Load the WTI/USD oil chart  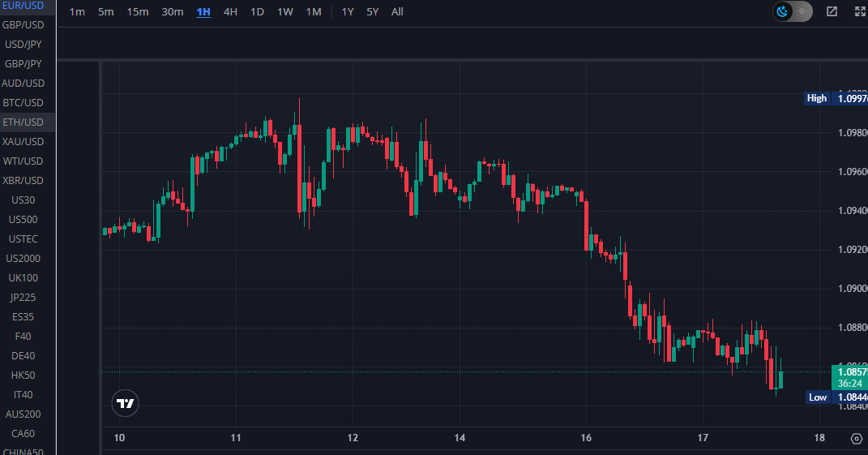(x=23, y=161)
